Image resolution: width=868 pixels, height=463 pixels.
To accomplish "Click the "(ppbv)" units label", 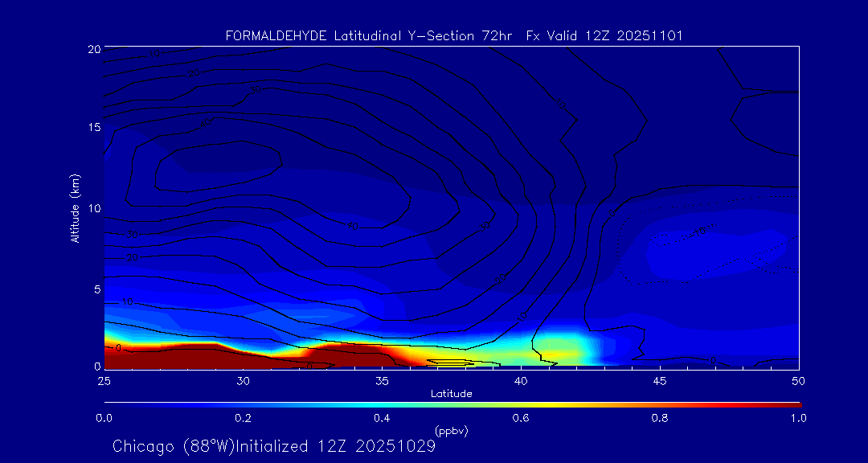I will 451,431.
